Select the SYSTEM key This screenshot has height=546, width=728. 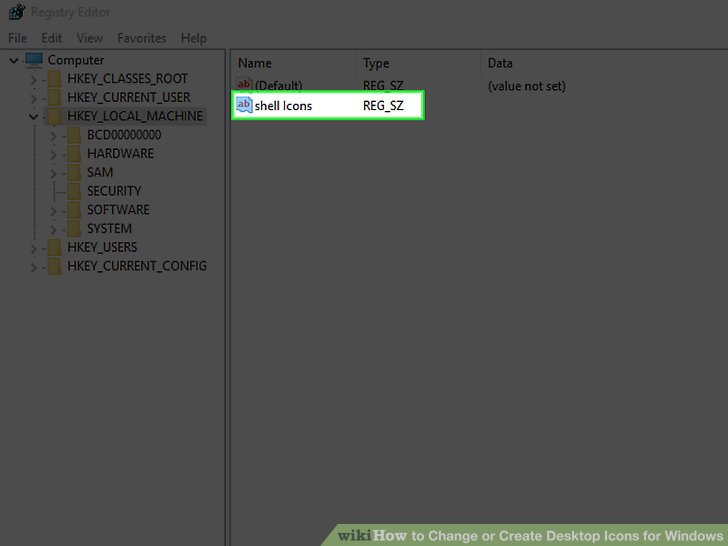pyautogui.click(x=109, y=229)
